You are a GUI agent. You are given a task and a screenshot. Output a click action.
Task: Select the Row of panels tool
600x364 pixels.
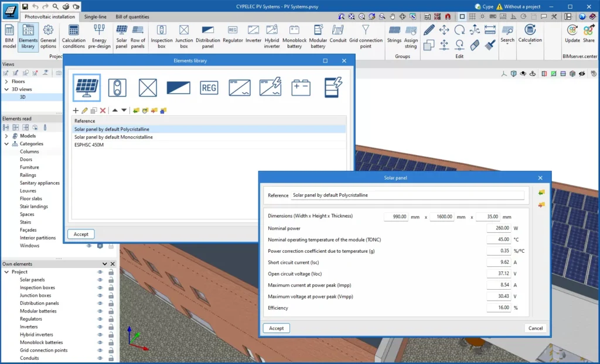click(138, 36)
